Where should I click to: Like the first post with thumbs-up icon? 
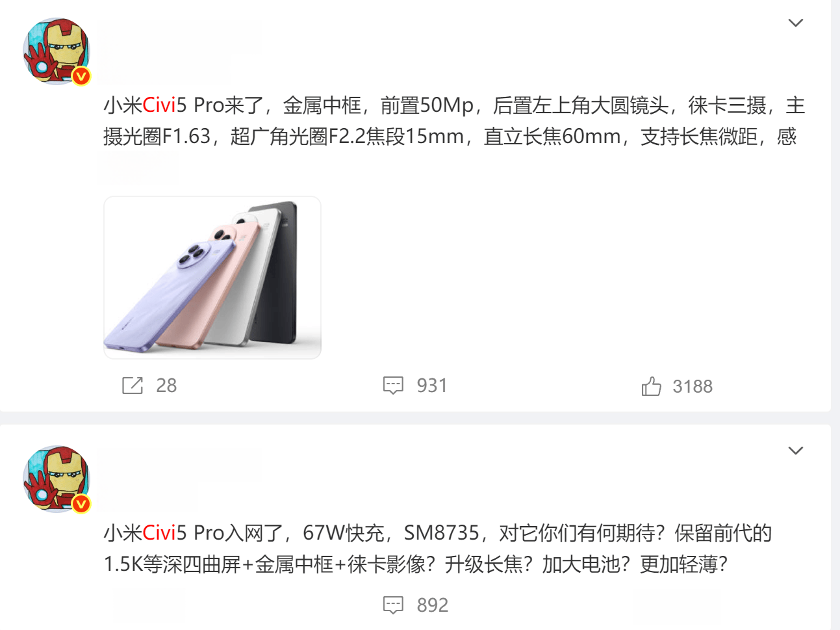pos(651,386)
